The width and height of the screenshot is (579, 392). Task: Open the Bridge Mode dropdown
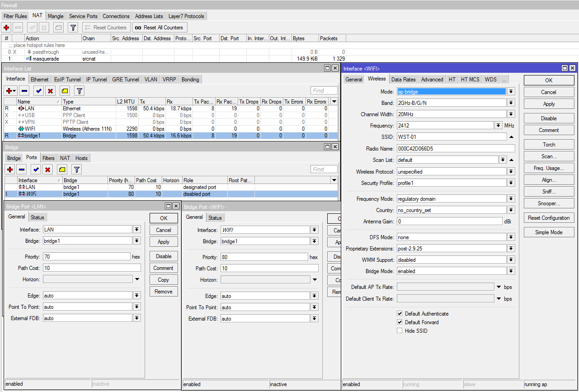511,271
